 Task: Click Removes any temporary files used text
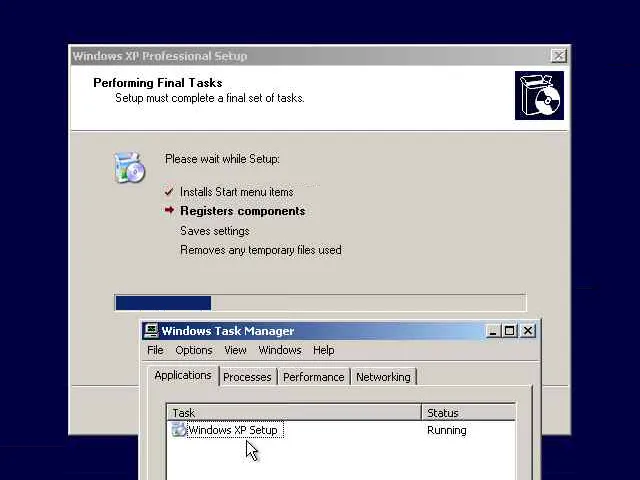point(261,250)
